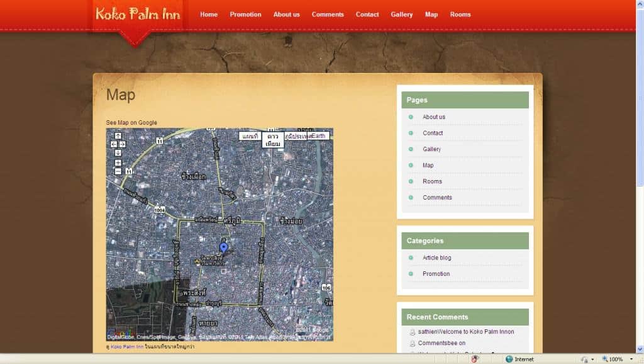Switch map to terrain view button
644x364 pixels.
pos(296,136)
